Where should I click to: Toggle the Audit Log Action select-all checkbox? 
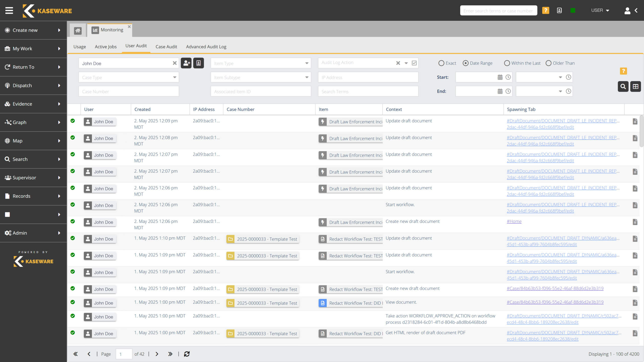pyautogui.click(x=414, y=63)
